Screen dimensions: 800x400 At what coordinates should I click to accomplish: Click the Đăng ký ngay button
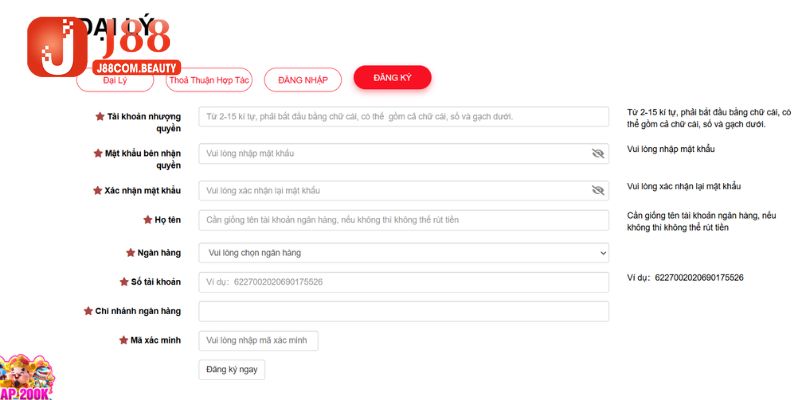pos(232,369)
